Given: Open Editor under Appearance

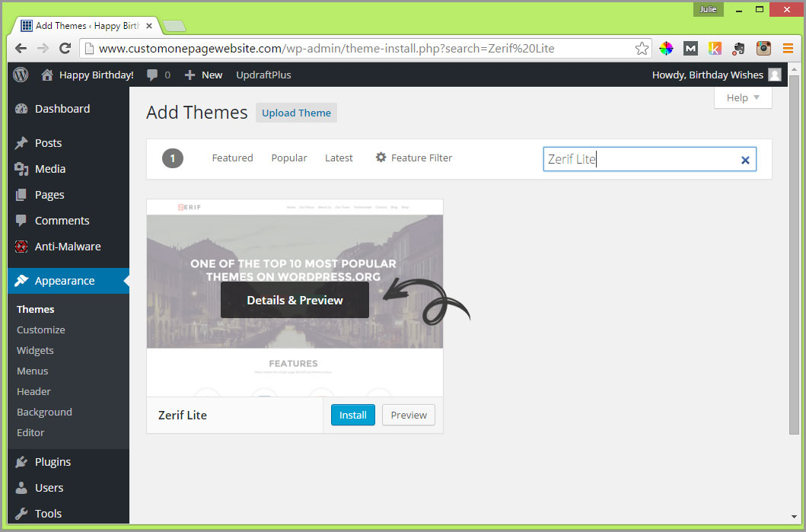Looking at the screenshot, I should [x=30, y=433].
